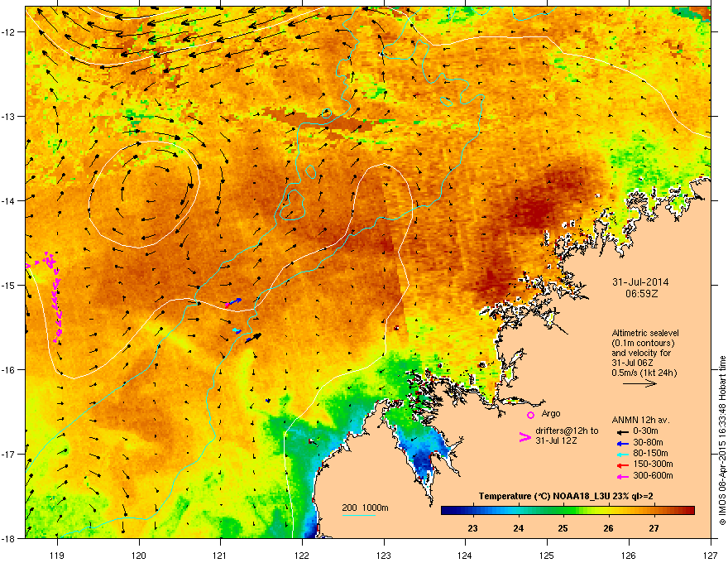Click the magenta drifters arrowhead legend symbol
The image size is (728, 563).
pyautogui.click(x=524, y=437)
